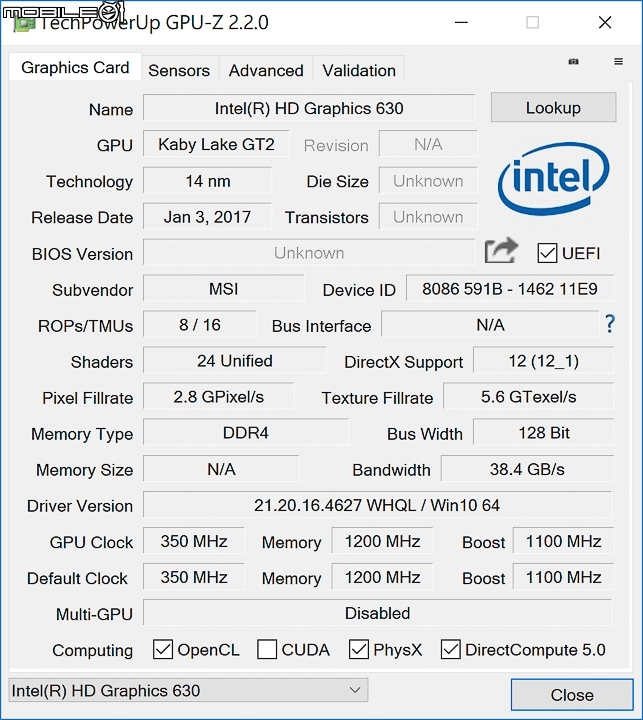Toggle the PhysX checkbox
This screenshot has height=720, width=643.
[x=359, y=649]
